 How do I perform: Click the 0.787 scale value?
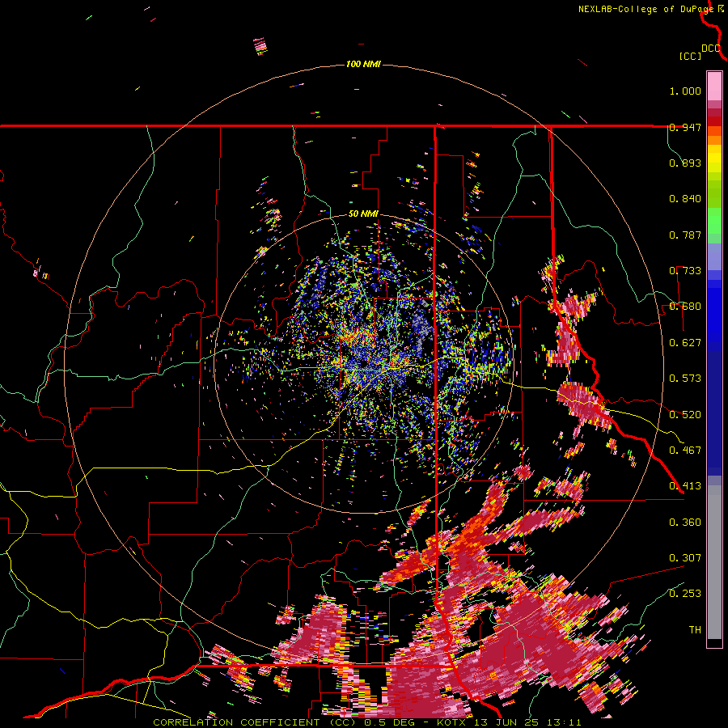pyautogui.click(x=685, y=235)
